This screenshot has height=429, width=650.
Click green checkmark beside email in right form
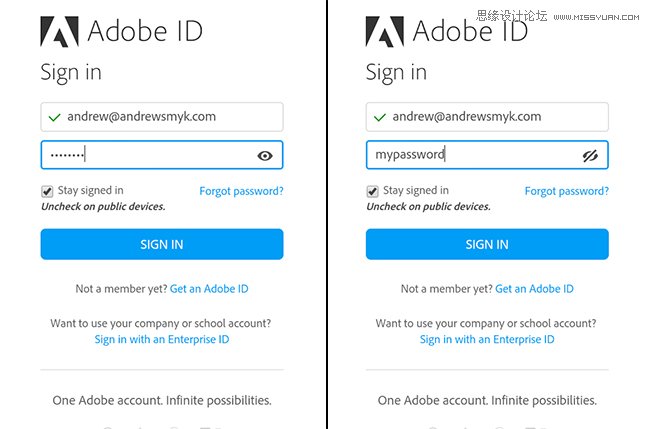(x=380, y=118)
